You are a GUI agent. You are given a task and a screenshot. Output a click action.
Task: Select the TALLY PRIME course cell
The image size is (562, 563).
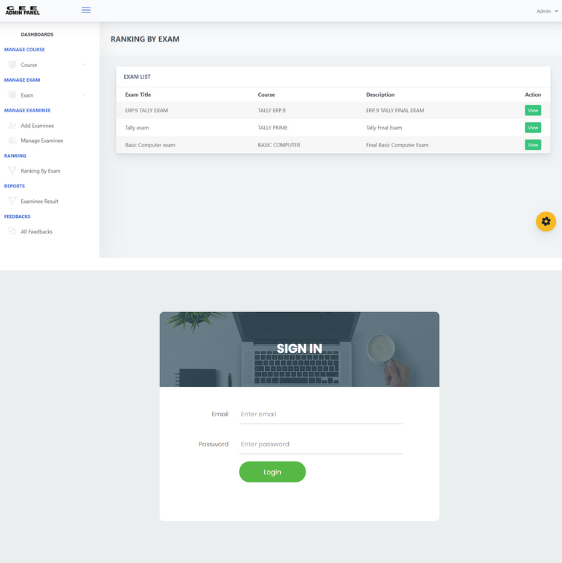click(x=273, y=127)
